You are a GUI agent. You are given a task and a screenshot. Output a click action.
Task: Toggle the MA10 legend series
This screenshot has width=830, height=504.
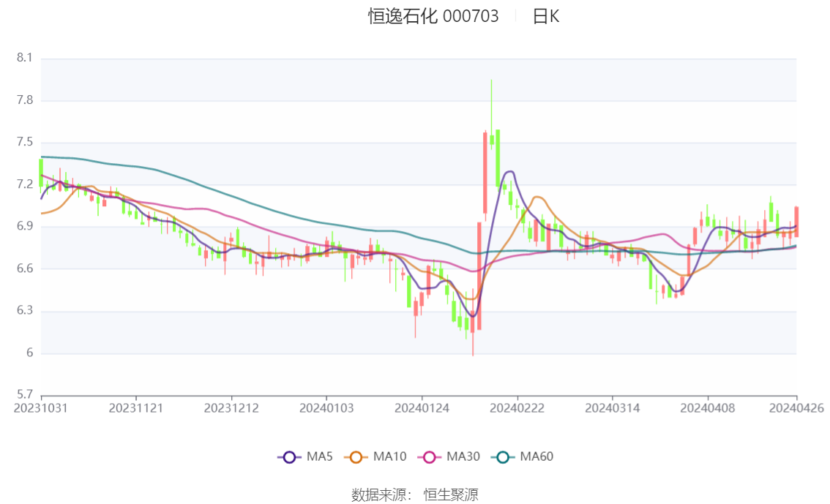pos(375,457)
